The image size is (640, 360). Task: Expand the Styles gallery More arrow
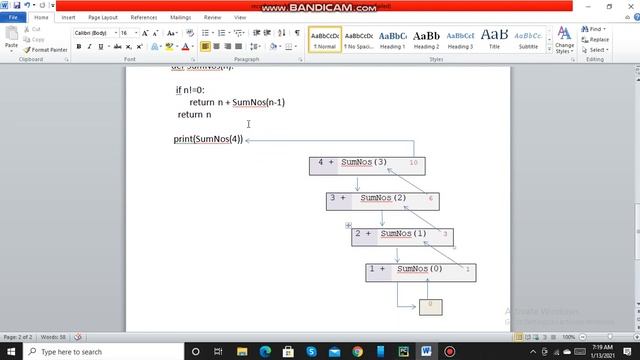tap(549, 49)
